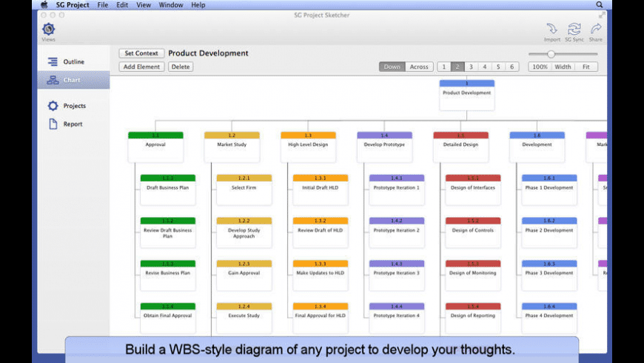The height and width of the screenshot is (363, 644).
Task: Open the File menu
Action: coord(103,5)
